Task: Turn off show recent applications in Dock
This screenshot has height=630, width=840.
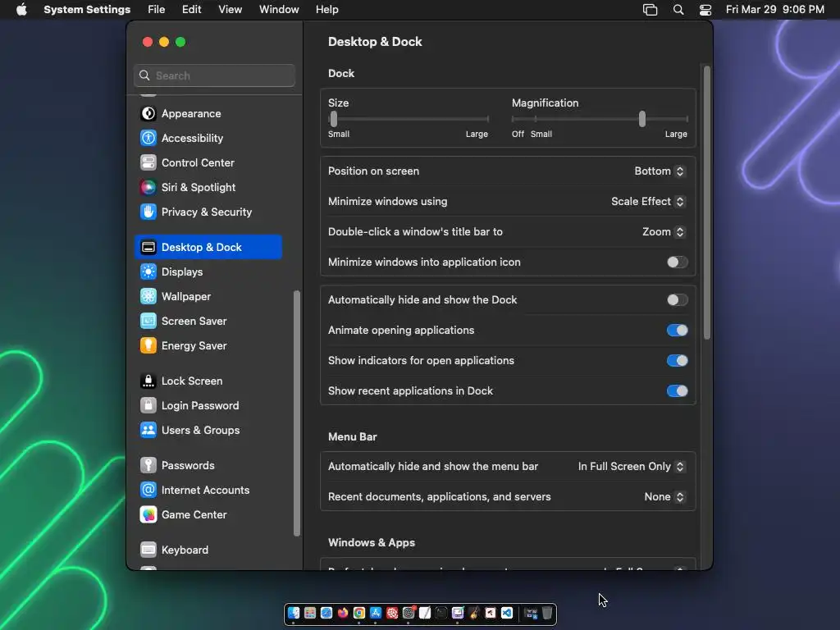Action: [x=677, y=391]
